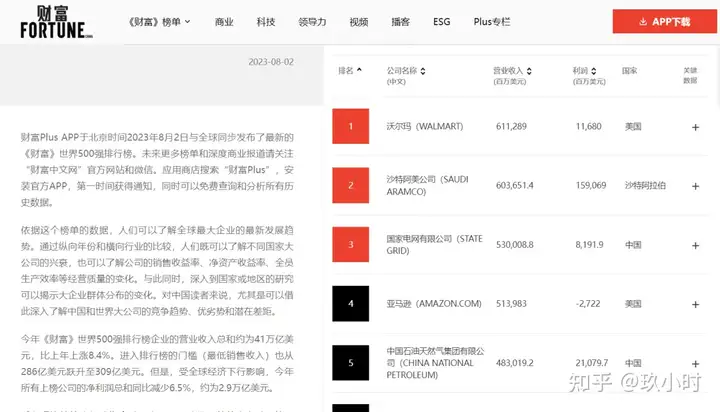Click the red rank 3 badge
The width and height of the screenshot is (720, 412).
click(351, 244)
